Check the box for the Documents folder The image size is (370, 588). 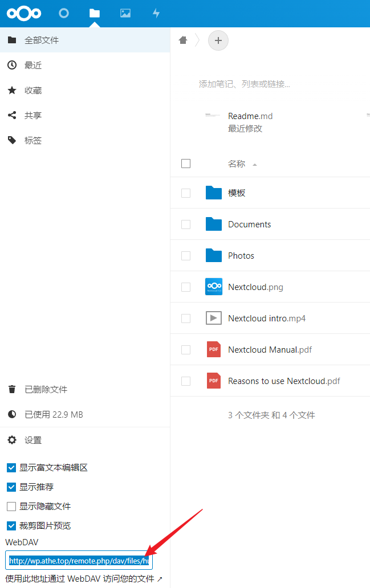pos(186,224)
